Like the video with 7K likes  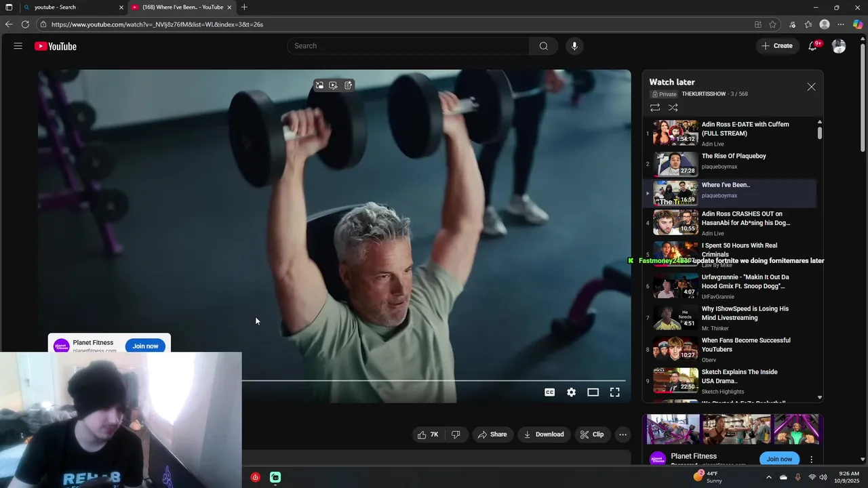pyautogui.click(x=428, y=434)
